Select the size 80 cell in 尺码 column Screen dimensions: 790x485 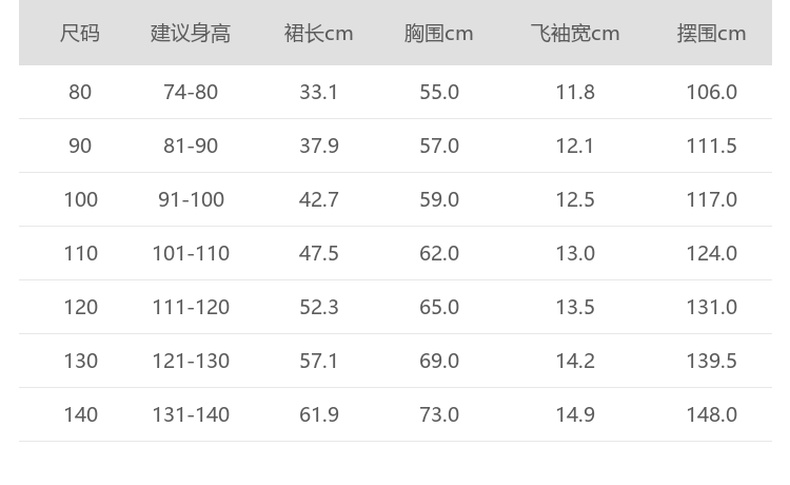pos(80,92)
